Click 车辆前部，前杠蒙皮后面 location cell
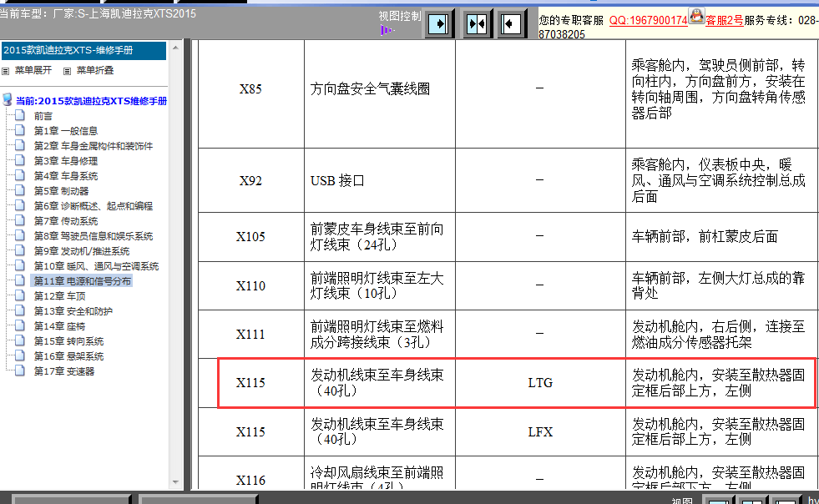The width and height of the screenshot is (819, 504). pyautogui.click(x=722, y=237)
